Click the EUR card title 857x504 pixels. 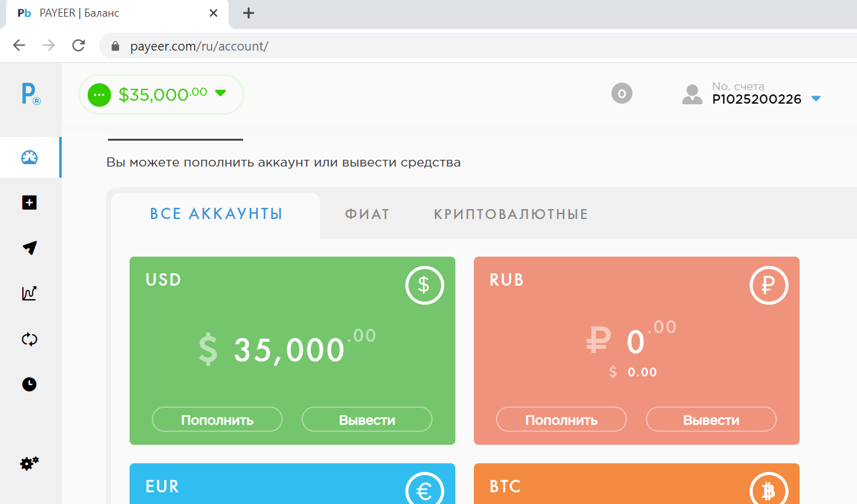click(x=162, y=486)
